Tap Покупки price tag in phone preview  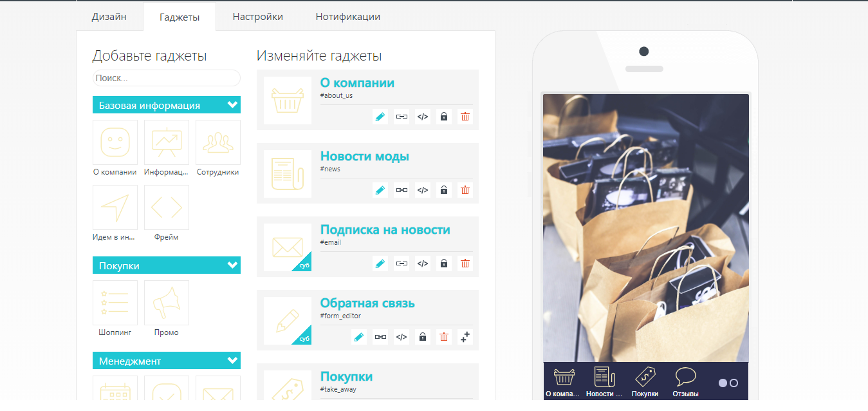coord(645,382)
